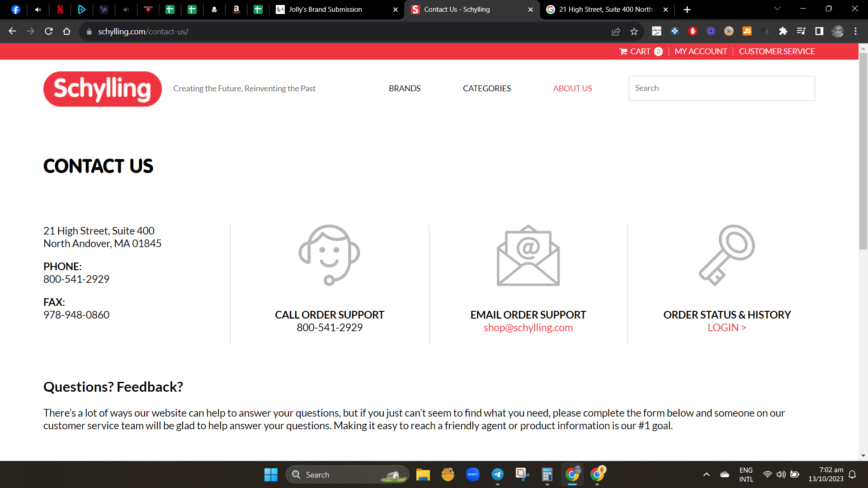868x488 pixels.
Task: Open the notification bell in system tray
Action: click(x=852, y=474)
